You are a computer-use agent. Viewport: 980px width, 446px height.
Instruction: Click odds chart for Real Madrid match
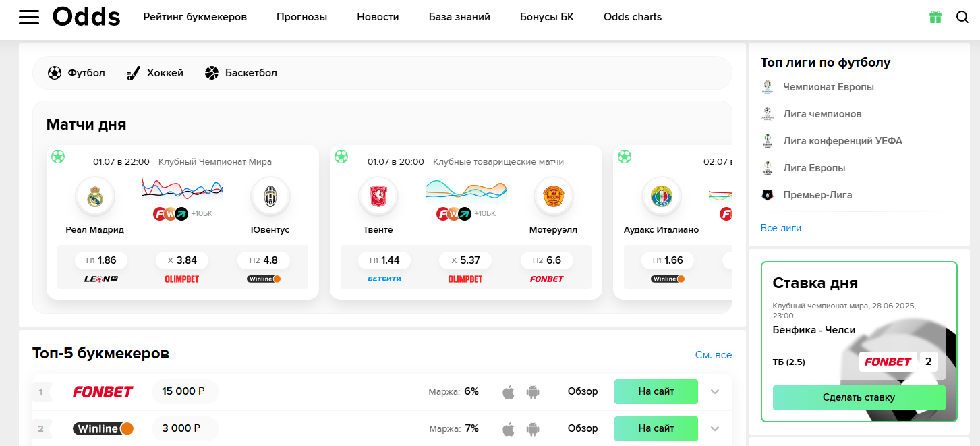pos(182,189)
